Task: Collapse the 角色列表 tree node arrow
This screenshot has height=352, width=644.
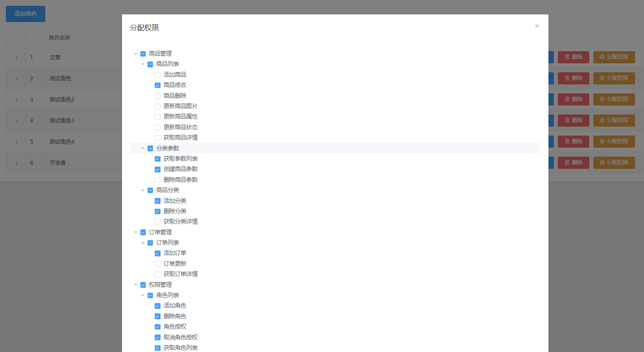Action: (143, 295)
